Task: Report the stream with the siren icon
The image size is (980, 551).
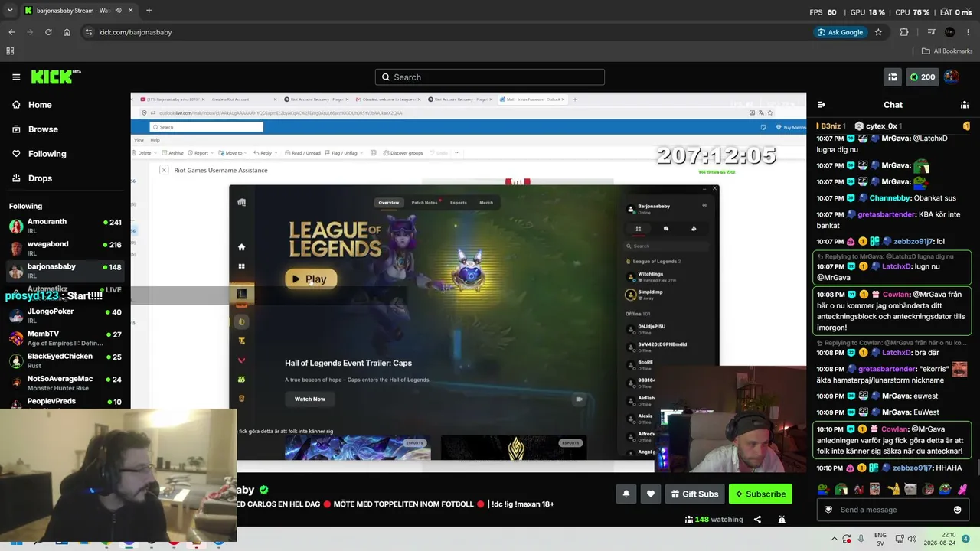Action: 782,520
